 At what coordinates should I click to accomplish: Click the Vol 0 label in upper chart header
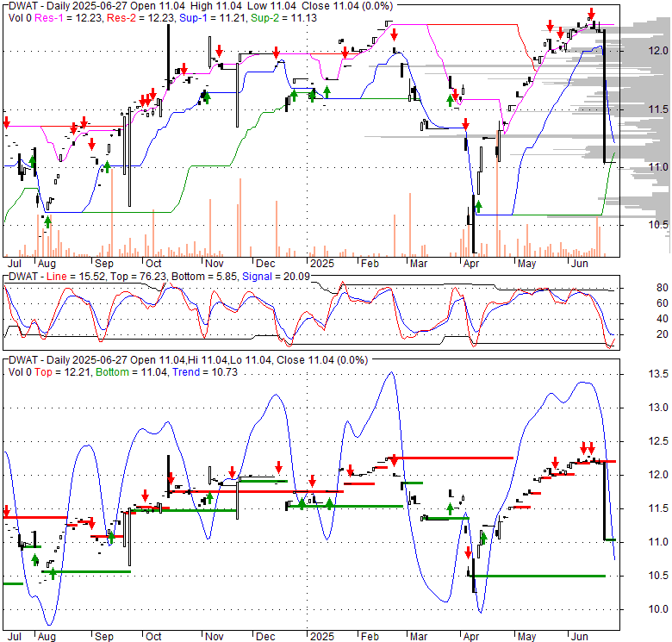tap(20, 18)
